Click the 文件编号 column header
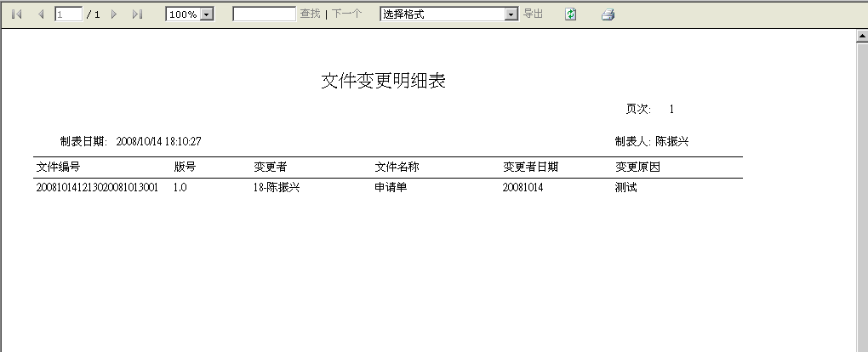The height and width of the screenshot is (352, 868). click(58, 167)
